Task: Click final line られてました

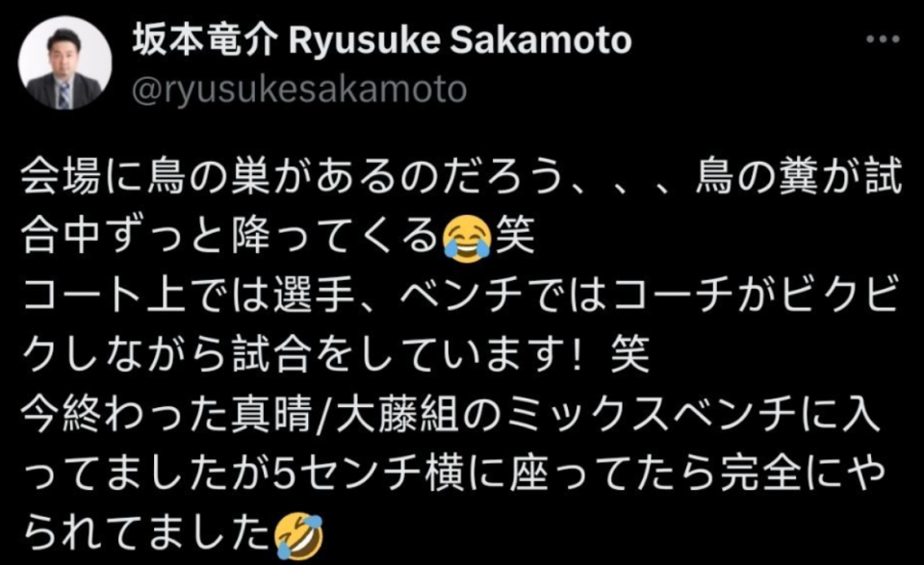Action: 172,535
